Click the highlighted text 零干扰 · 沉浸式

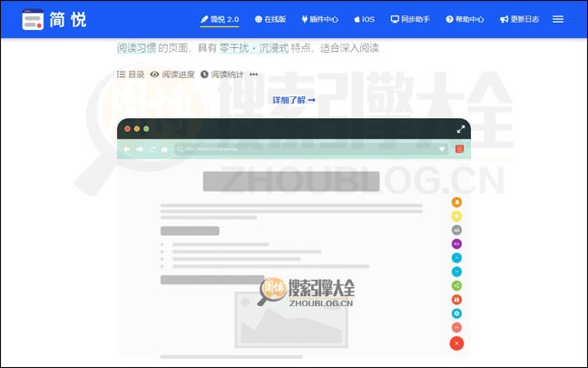coord(254,48)
